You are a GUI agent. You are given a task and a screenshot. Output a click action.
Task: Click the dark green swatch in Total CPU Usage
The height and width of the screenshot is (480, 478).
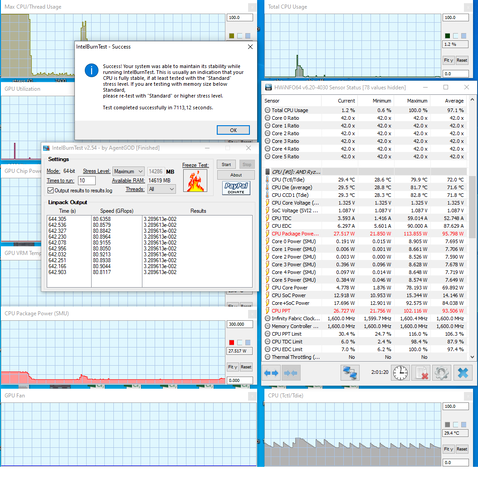[x=448, y=36]
